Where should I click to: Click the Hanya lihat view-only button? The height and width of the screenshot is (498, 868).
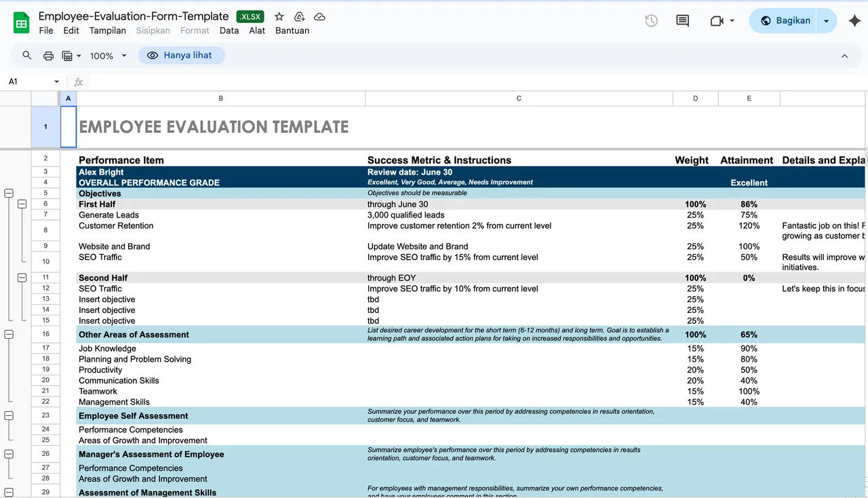pos(181,56)
